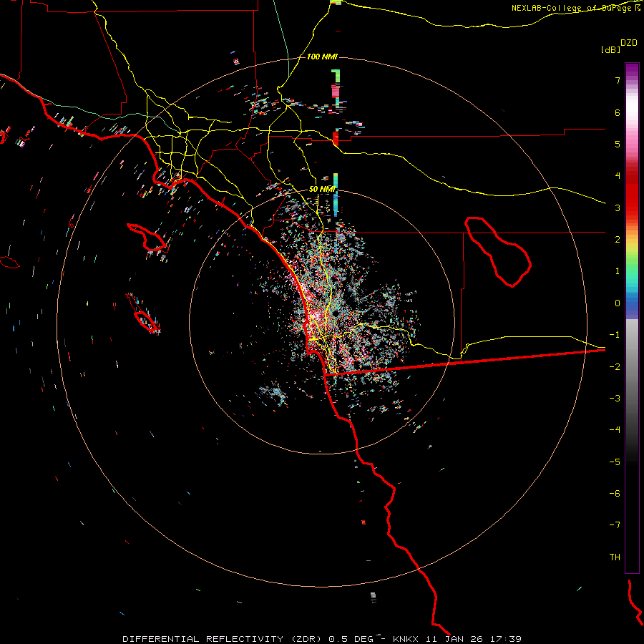The height and width of the screenshot is (644, 644).
Task: Click the 0.5 DEG elevation label
Action: (351, 639)
